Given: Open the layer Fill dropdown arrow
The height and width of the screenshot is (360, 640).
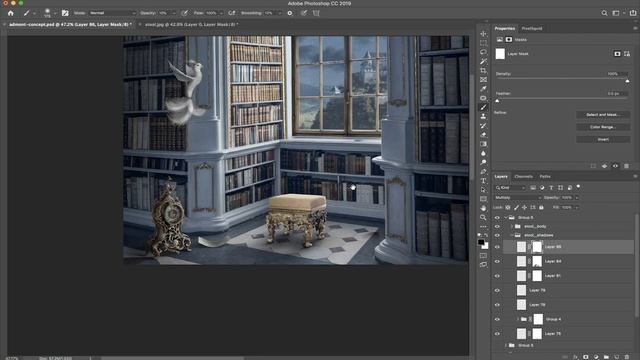Looking at the screenshot, I should (x=577, y=207).
